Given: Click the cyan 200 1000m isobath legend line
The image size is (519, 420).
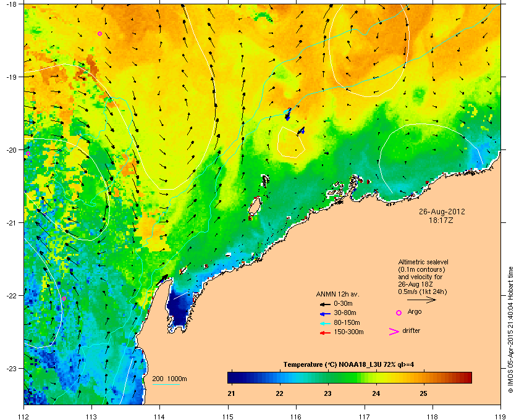Looking at the screenshot, I should 166,385.
